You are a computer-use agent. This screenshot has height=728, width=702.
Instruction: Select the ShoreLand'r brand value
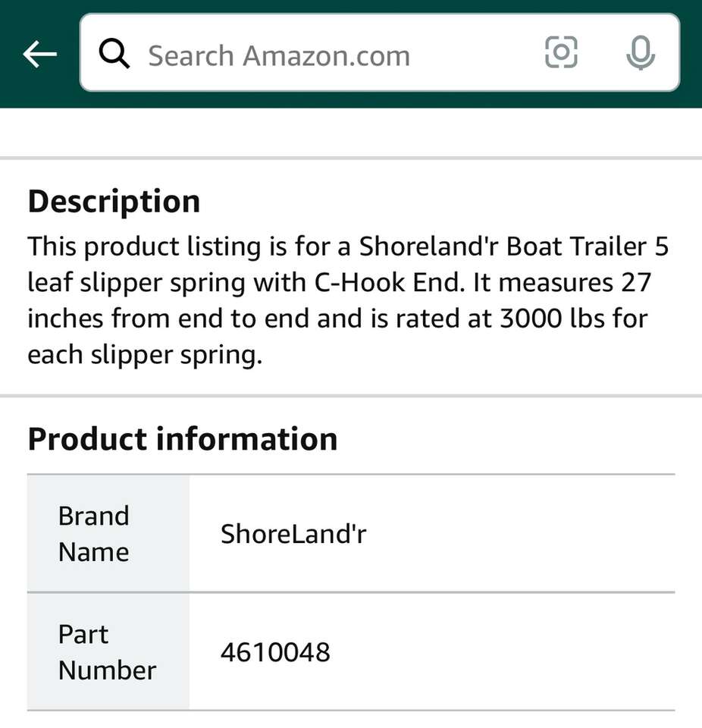click(x=293, y=534)
